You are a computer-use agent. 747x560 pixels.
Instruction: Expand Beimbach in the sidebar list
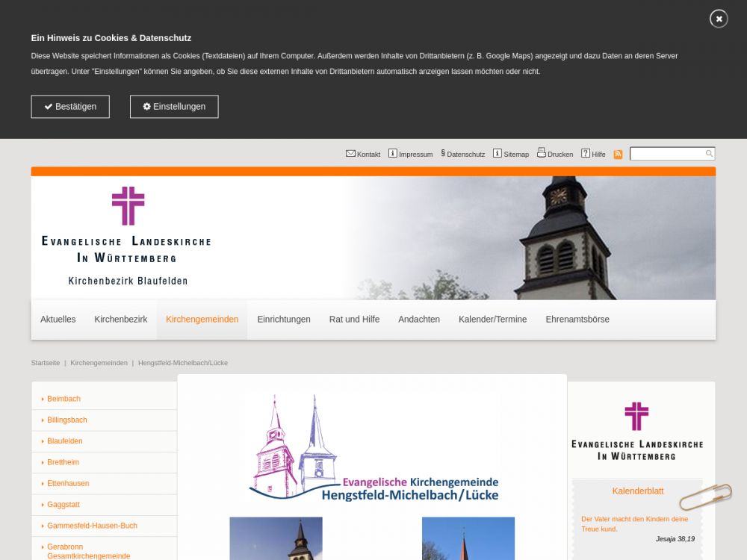[63, 399]
